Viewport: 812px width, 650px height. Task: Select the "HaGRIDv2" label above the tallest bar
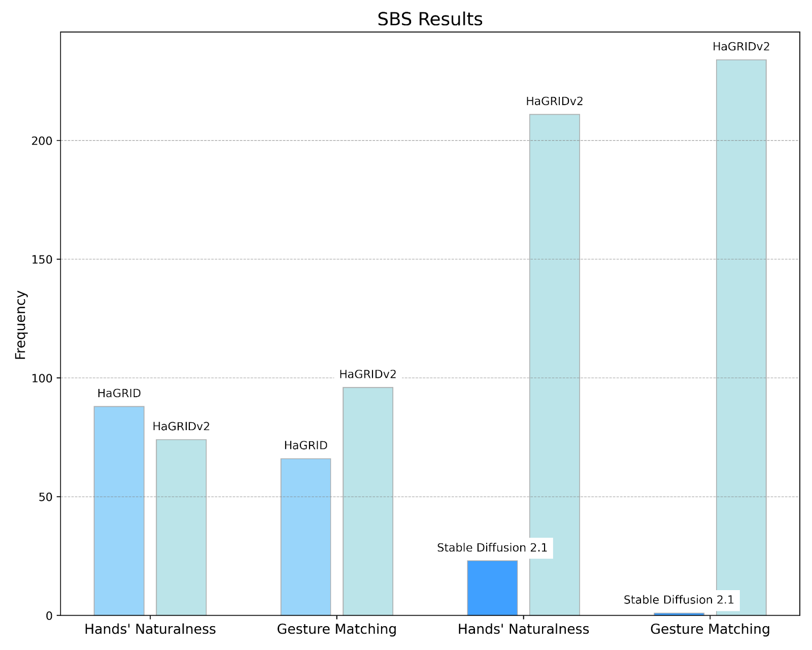click(x=741, y=47)
